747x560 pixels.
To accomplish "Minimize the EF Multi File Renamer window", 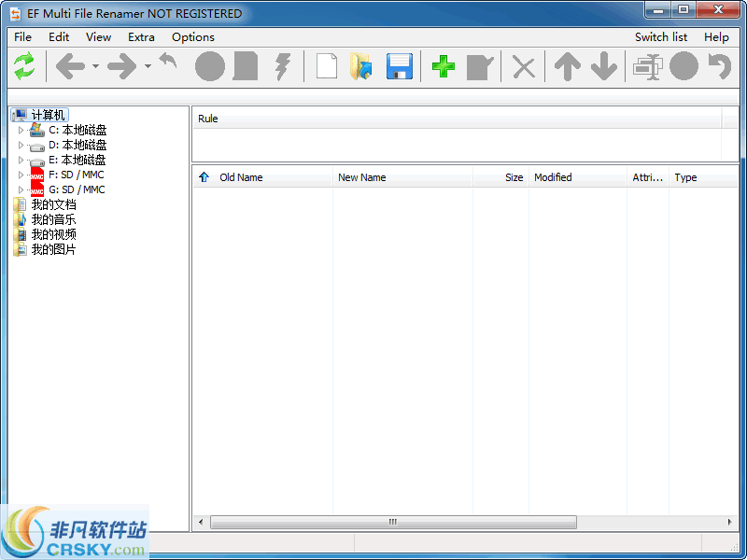I will (659, 10).
